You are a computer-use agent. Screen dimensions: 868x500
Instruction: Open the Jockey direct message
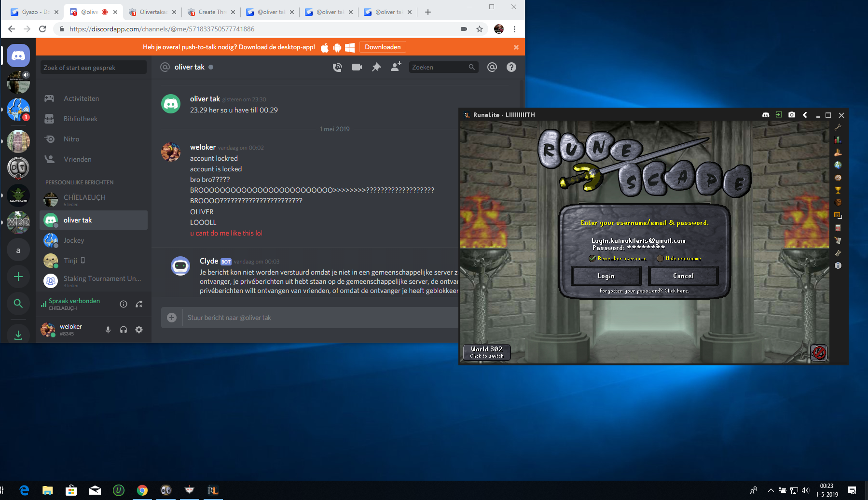[x=94, y=240]
